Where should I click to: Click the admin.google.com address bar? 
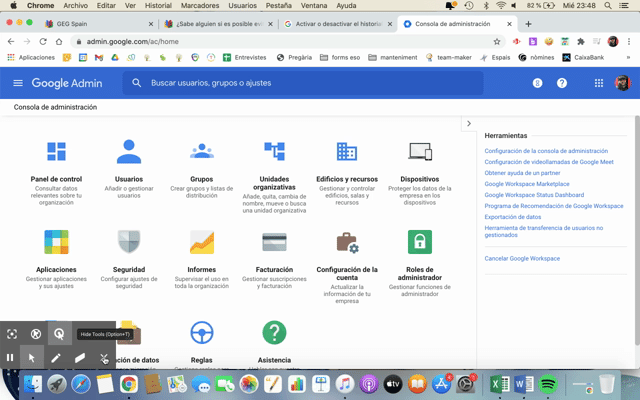click(286, 42)
